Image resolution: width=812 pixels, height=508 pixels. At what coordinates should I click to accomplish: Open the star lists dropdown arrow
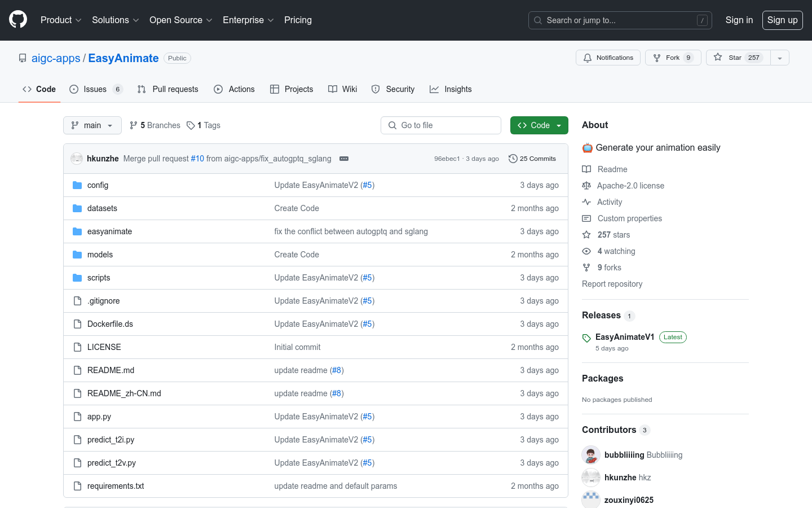coord(780,58)
